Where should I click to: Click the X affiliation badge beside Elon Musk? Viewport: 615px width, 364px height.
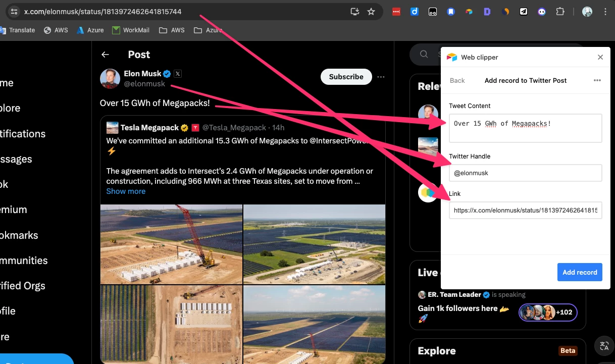point(178,74)
